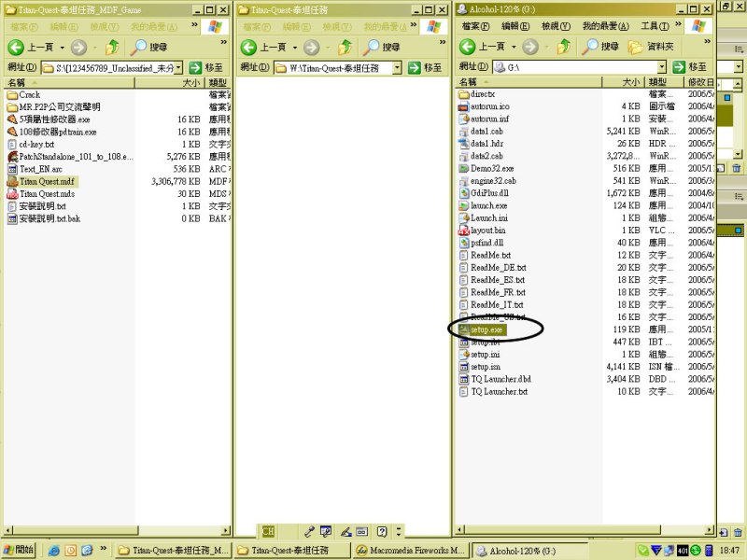Screen dimensions: 747x560
Task: Open 檔案(F) menu in MDF_Game window
Action: (24, 27)
